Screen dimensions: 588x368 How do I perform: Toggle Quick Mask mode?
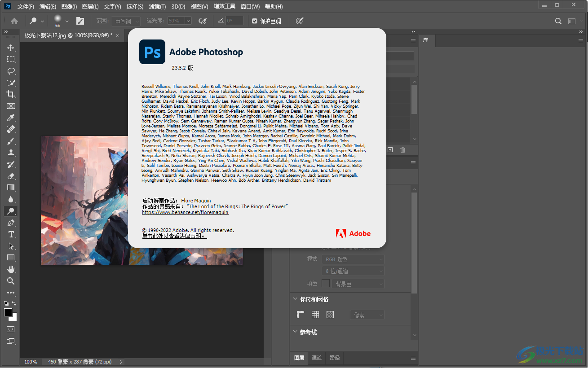click(11, 329)
